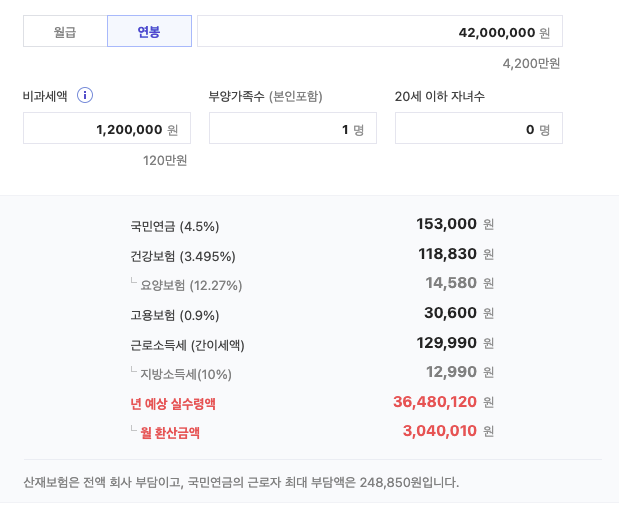
Task: Click the 118,830 원 health insurance amount
Action: [456, 254]
